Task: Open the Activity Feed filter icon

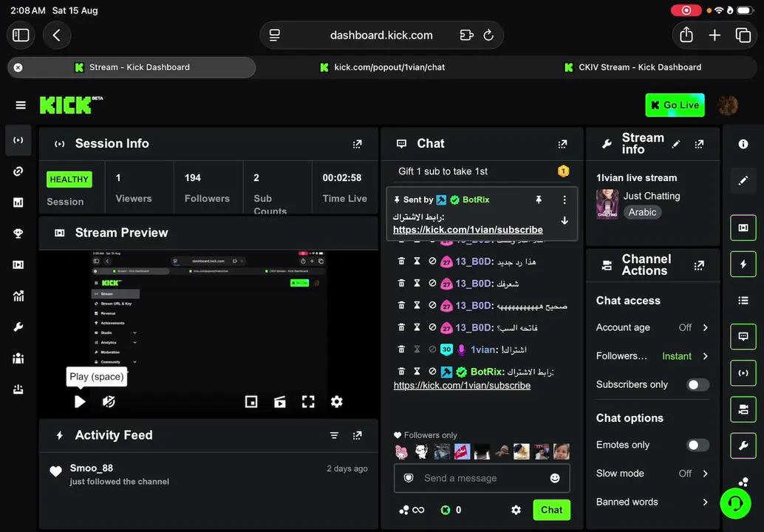Action: point(334,435)
